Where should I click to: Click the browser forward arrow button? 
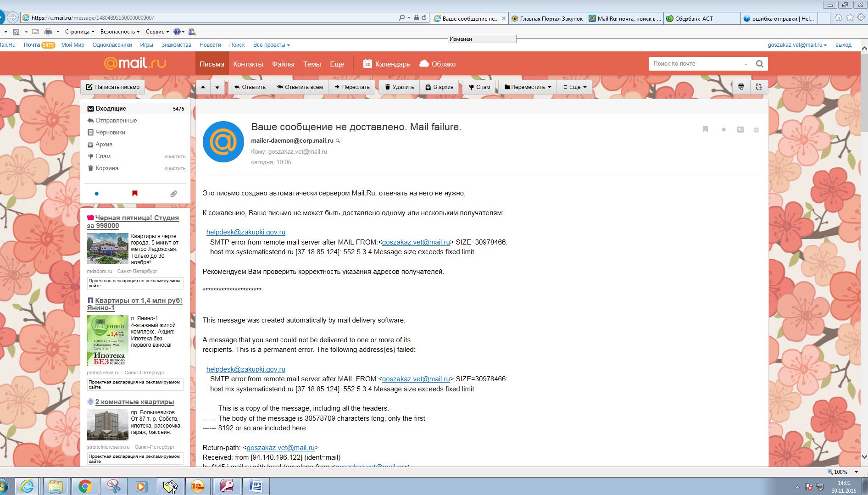(13, 18)
